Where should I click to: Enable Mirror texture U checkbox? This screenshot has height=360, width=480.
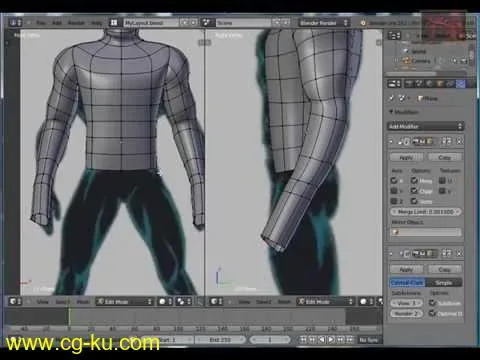(x=442, y=181)
